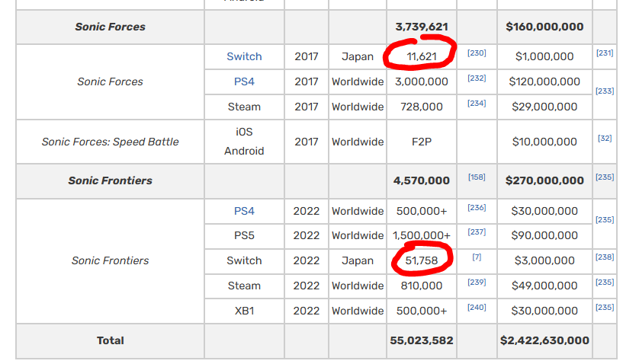Viewport: 623px width, 364px height.
Task: Open the PS4 link in Sonic Forces row
Action: coord(244,81)
